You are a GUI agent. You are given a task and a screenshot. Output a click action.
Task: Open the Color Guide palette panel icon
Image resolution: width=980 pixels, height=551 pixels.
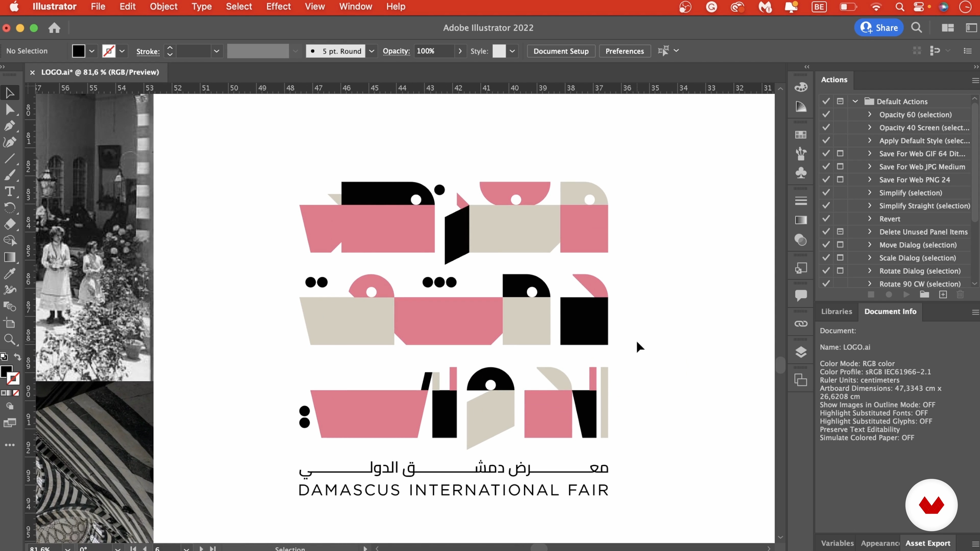tap(801, 87)
